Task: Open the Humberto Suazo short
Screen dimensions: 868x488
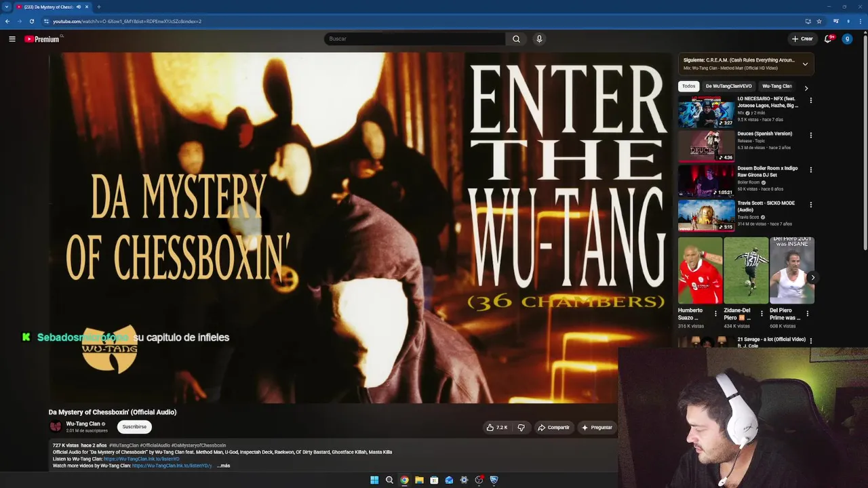Action: coord(700,270)
